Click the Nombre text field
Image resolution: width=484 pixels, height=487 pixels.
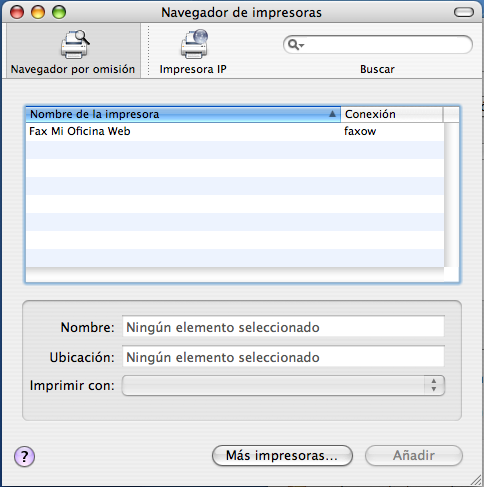pos(283,327)
